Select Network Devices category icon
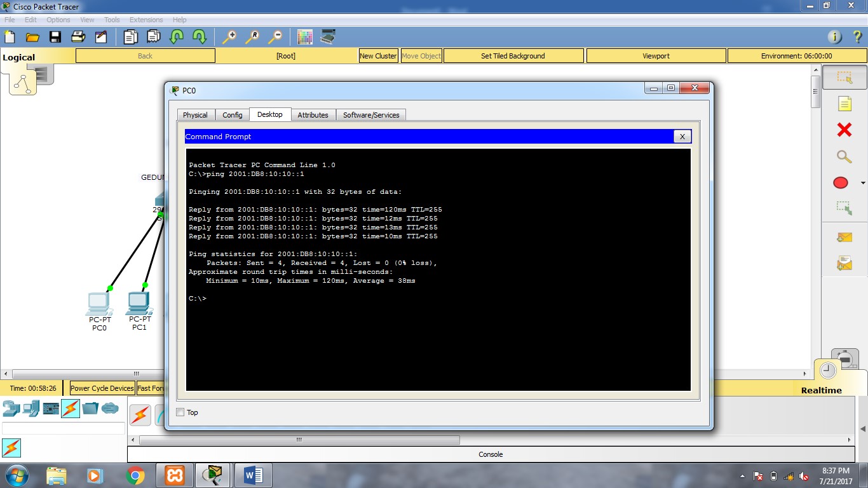868x488 pixels. [x=11, y=409]
